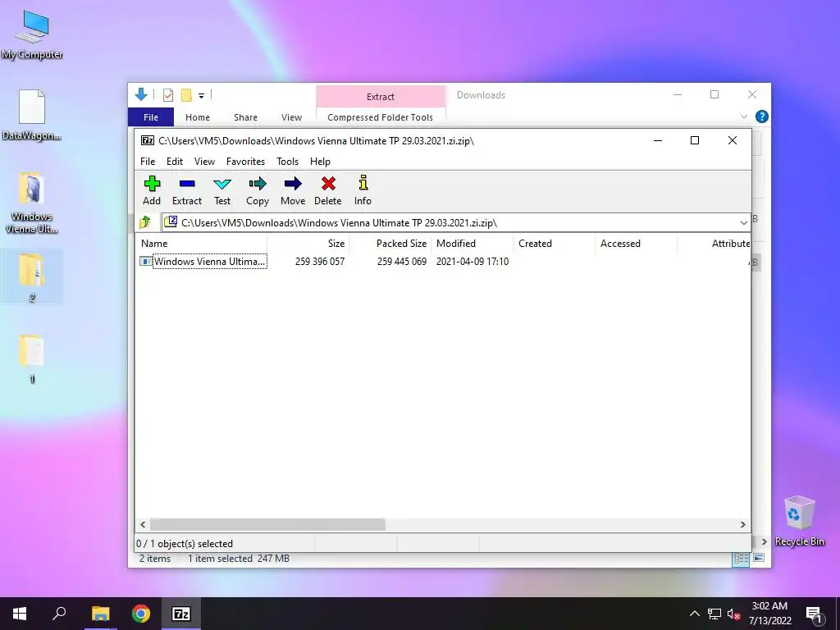The width and height of the screenshot is (840, 630).
Task: Switch to Explorer View ribbon tab
Action: [291, 116]
